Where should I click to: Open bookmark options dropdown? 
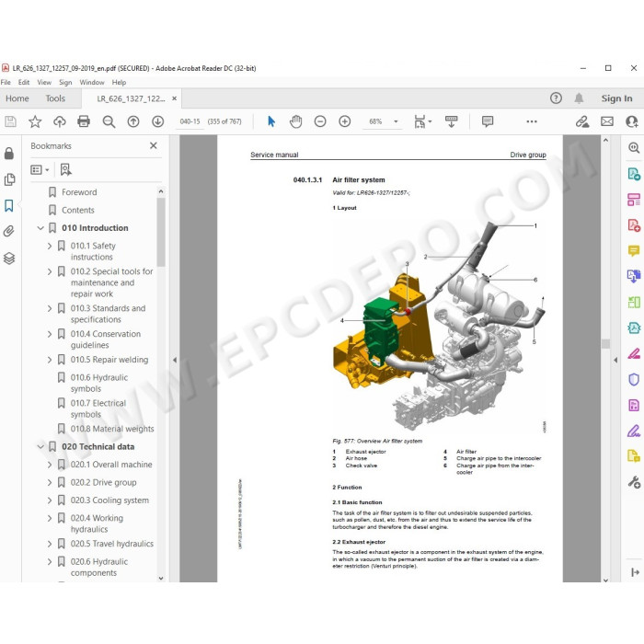click(40, 169)
